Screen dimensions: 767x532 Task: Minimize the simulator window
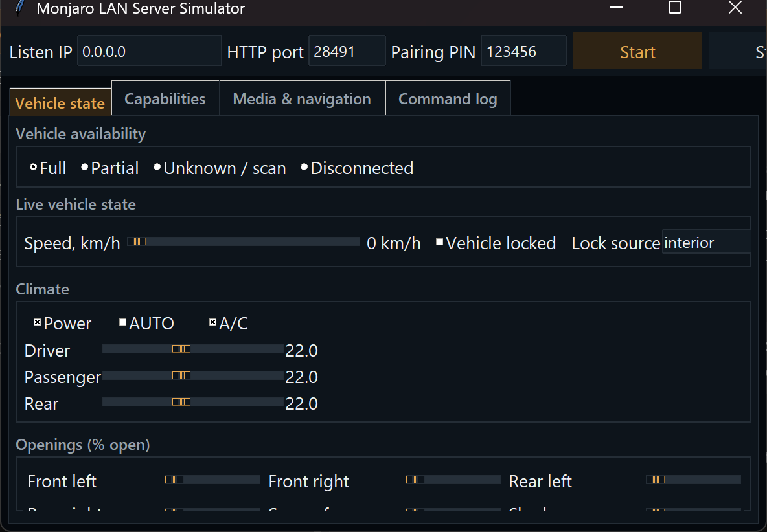pos(616,7)
